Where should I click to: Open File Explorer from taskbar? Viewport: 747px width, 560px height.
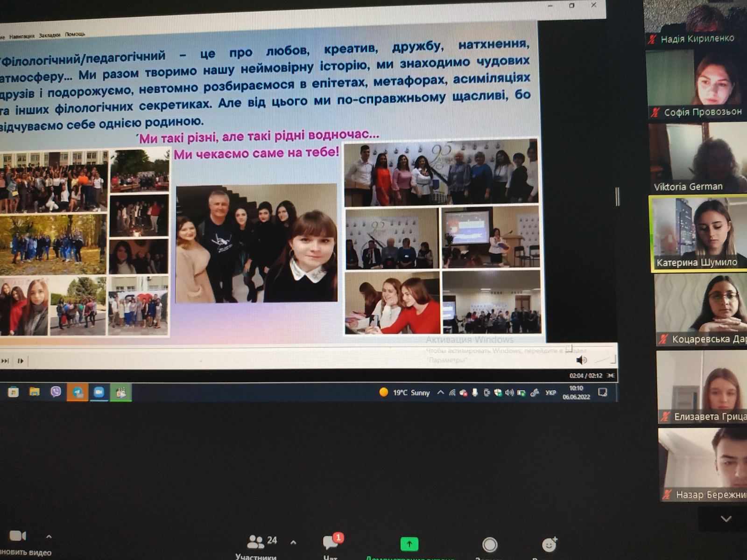(x=35, y=392)
